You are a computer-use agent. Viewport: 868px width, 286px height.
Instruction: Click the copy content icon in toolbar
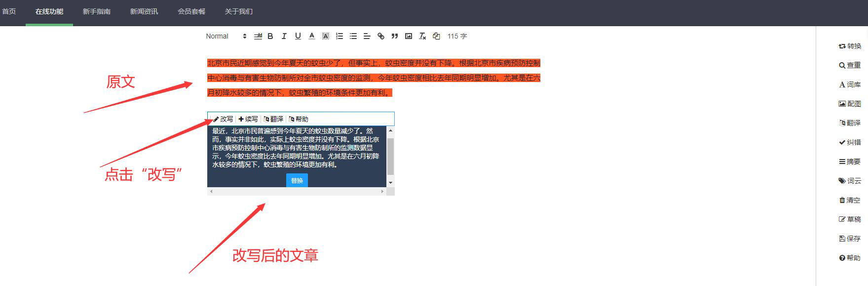(436, 36)
